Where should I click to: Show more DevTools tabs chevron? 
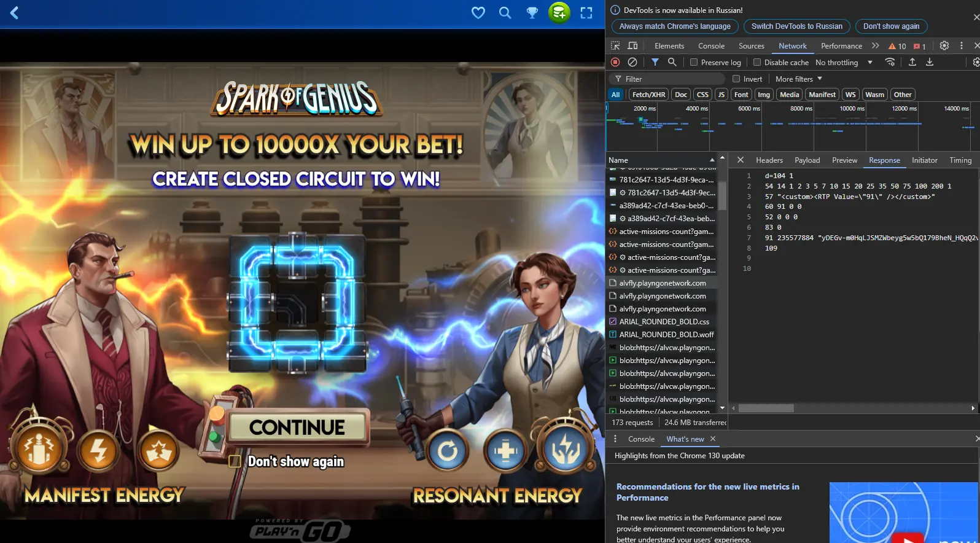[x=875, y=45]
